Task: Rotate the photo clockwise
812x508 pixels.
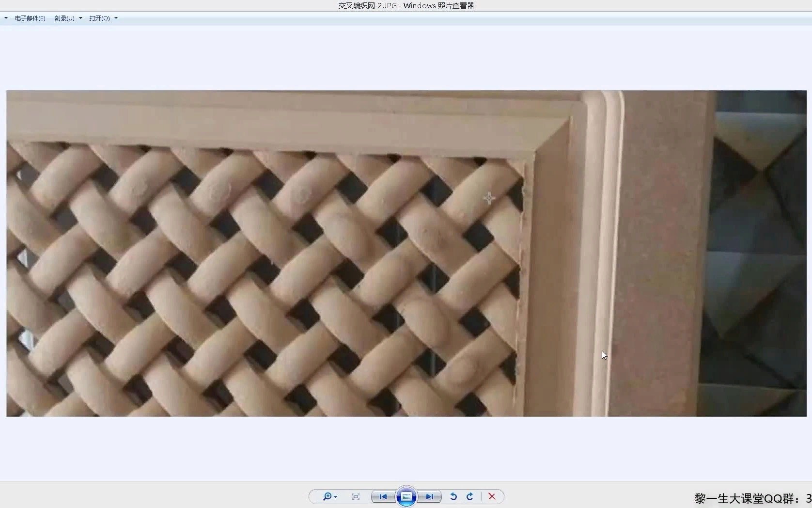Action: [x=469, y=496]
